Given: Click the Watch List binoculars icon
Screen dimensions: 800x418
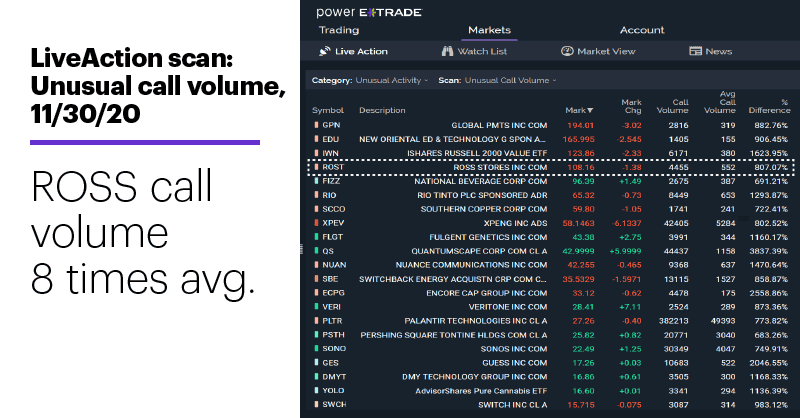Looking at the screenshot, I should click(447, 51).
